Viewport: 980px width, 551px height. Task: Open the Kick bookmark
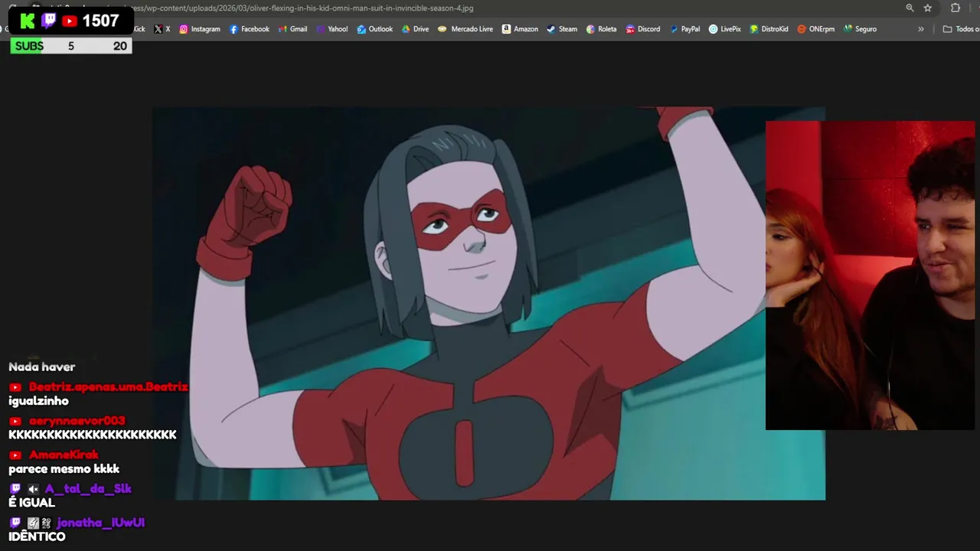pos(139,29)
